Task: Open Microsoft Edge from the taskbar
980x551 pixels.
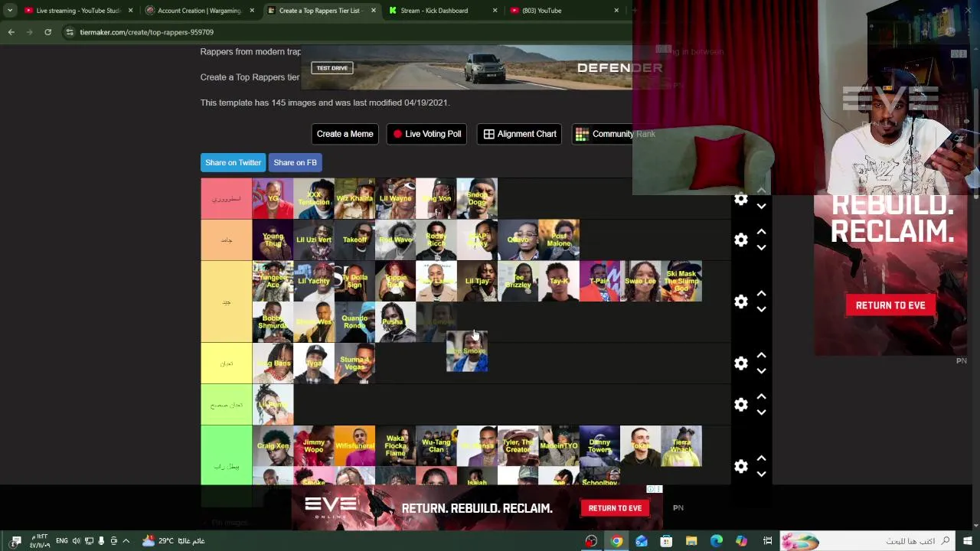Action: point(717,541)
